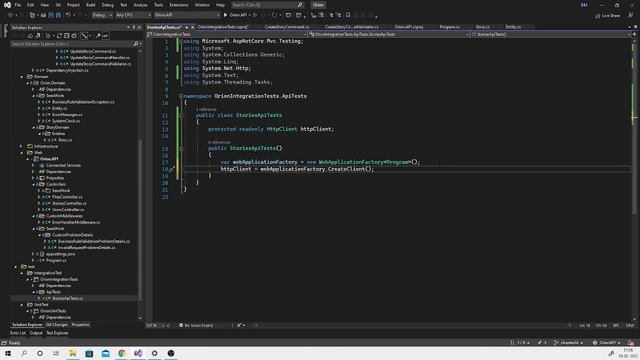This screenshot has height=360, width=640.
Task: Toggle Preview Selected Items in Solution Explorer
Action: (x=105, y=36)
